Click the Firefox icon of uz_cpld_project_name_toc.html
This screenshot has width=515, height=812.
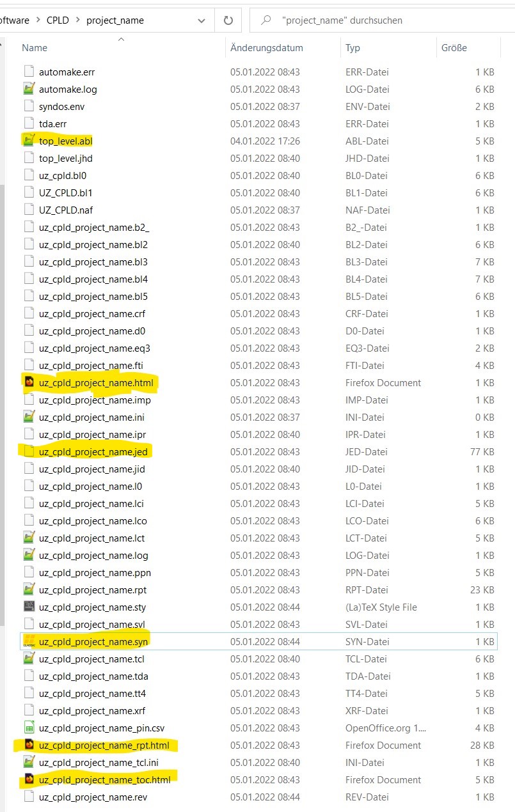(29, 780)
